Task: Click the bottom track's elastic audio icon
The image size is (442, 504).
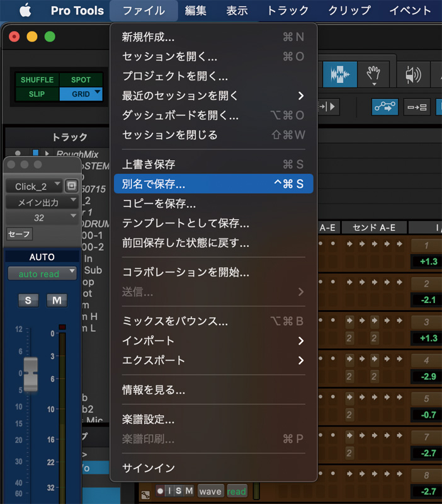Action: tap(145, 494)
